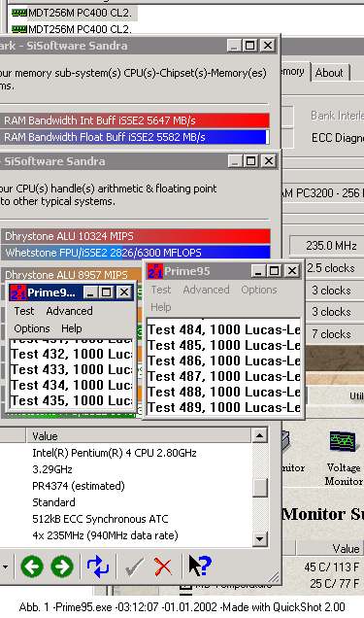Click the red X cancel icon
Screen dimensions: 364x618
click(x=163, y=567)
